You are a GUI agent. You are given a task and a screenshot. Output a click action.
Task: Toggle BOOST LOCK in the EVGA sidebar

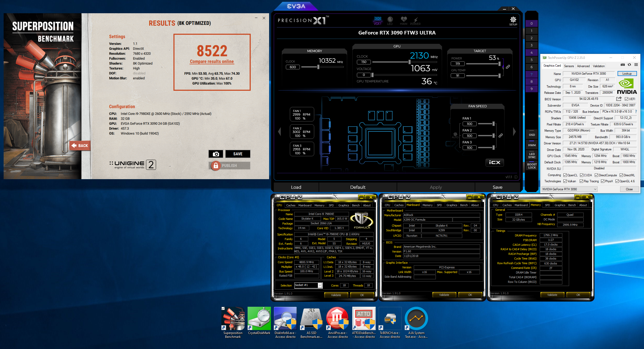pos(532,166)
